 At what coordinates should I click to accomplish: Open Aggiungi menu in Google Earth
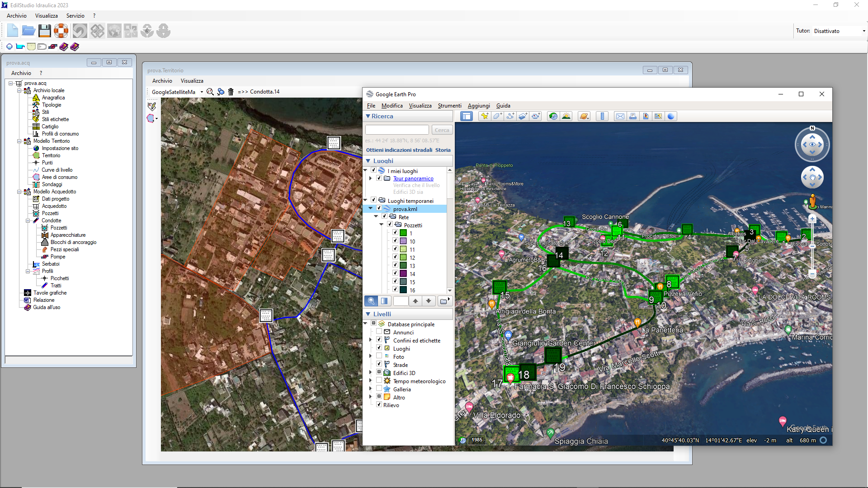(x=479, y=106)
